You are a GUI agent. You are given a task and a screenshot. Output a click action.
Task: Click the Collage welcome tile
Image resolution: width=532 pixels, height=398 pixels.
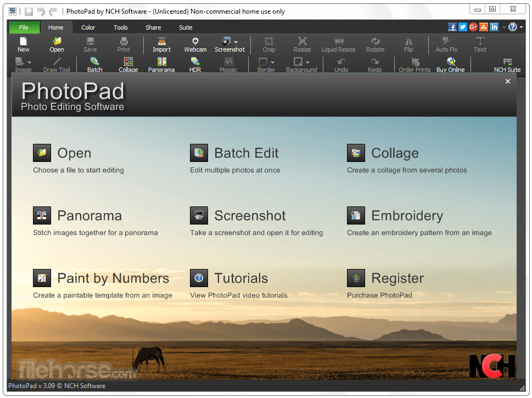407,159
